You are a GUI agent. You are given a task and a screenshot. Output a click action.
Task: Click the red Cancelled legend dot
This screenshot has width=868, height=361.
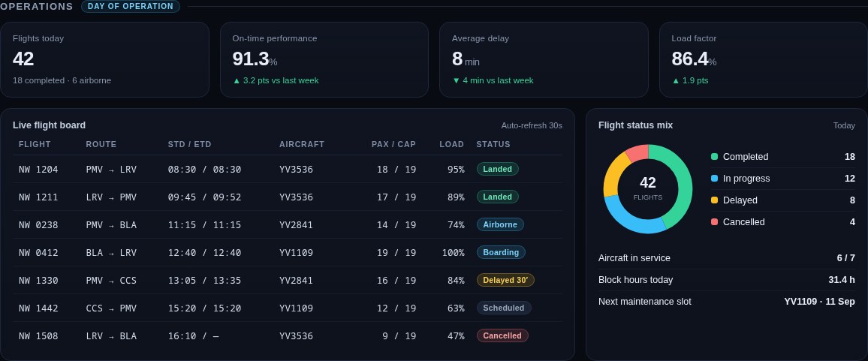pyautogui.click(x=714, y=222)
